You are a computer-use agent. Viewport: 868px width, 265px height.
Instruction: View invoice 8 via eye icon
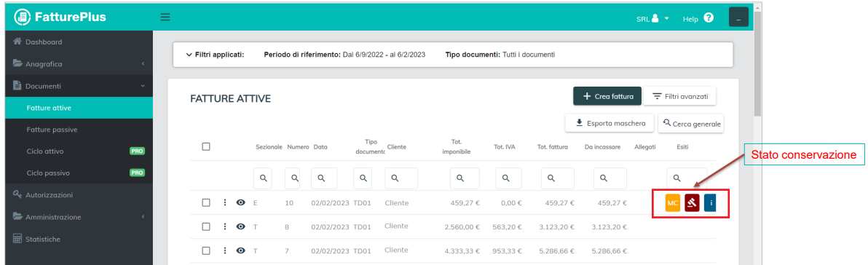point(241,227)
